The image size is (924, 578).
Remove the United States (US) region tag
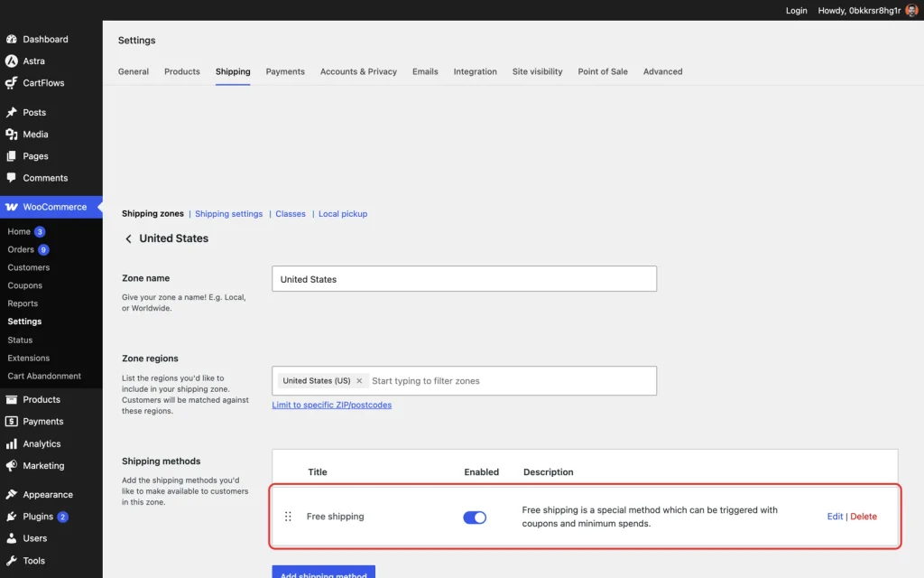point(359,381)
